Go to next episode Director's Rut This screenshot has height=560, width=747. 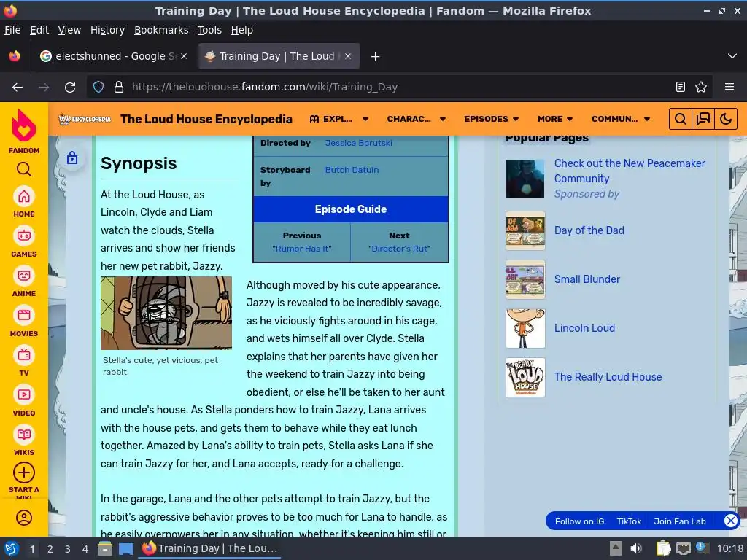coord(399,249)
